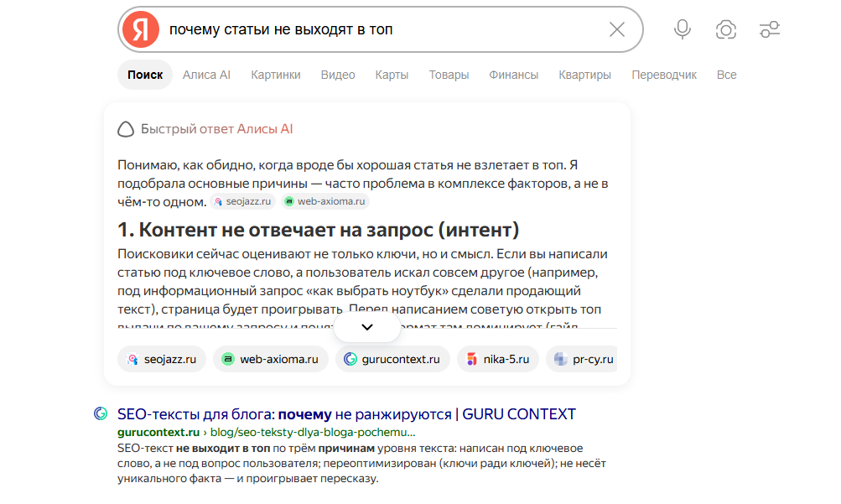Open the Карты tab
The height and width of the screenshot is (504, 841).
(392, 75)
